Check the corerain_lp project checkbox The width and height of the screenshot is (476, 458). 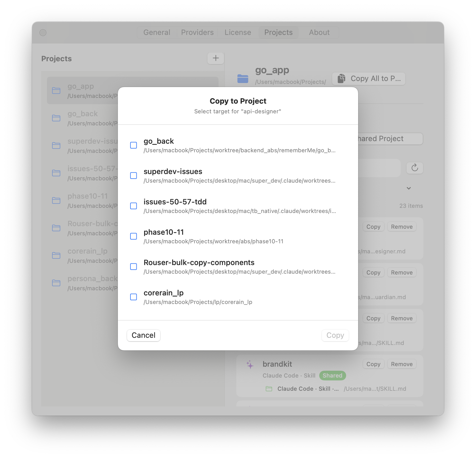pyautogui.click(x=134, y=297)
